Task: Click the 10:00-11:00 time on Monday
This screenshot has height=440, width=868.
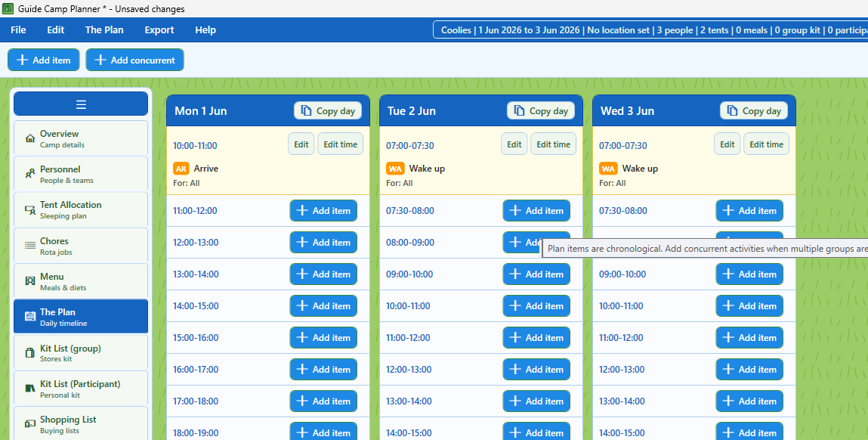Action: point(195,146)
